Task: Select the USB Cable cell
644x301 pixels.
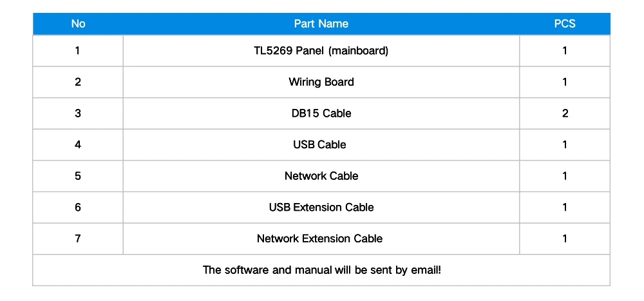Action: pos(319,144)
